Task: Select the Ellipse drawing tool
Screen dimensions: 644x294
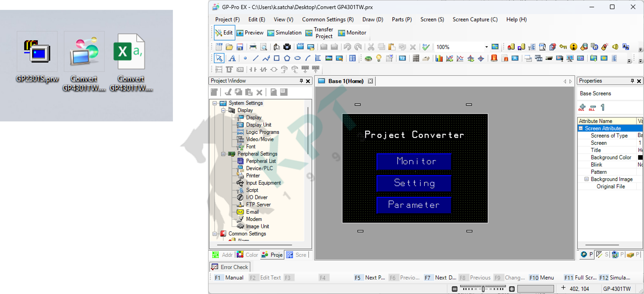Action: tap(297, 58)
